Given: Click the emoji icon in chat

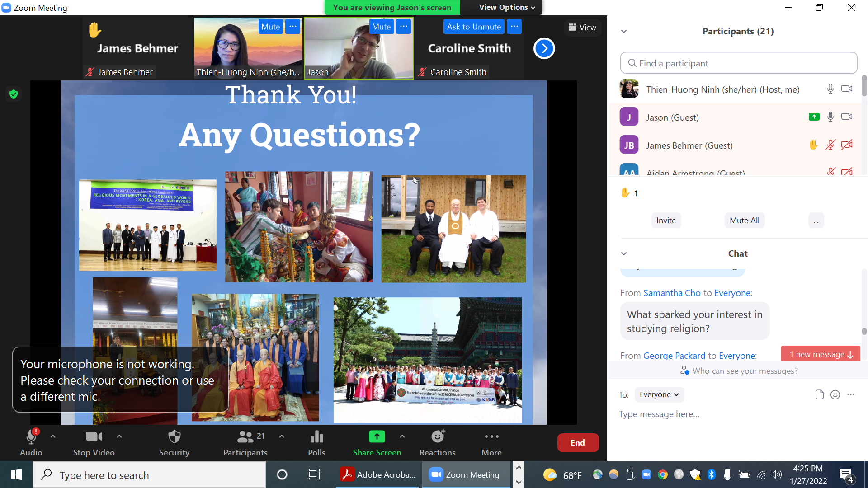Looking at the screenshot, I should click(835, 394).
